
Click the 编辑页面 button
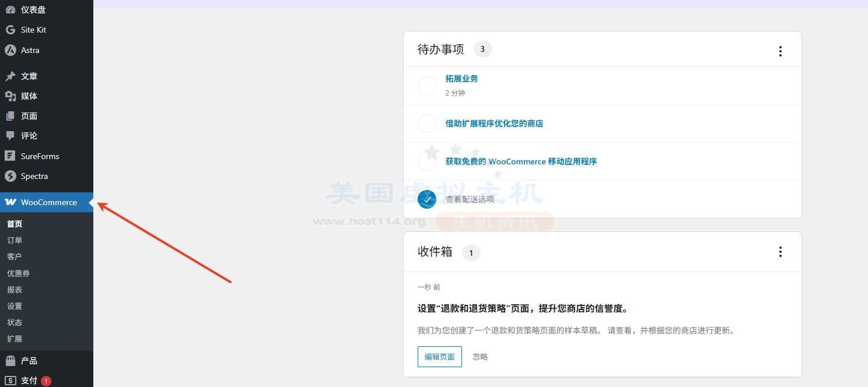pyautogui.click(x=439, y=356)
